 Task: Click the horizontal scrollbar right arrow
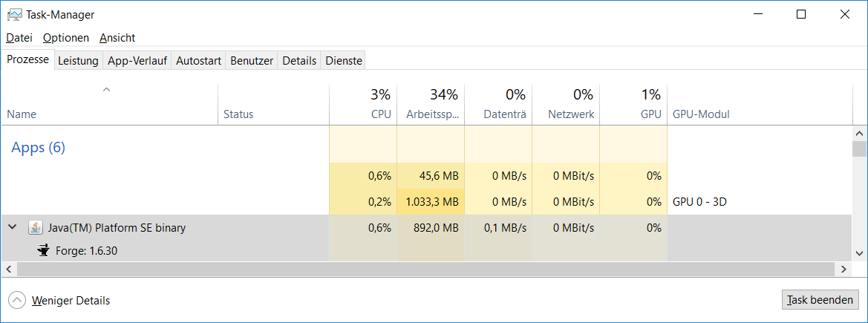(843, 268)
